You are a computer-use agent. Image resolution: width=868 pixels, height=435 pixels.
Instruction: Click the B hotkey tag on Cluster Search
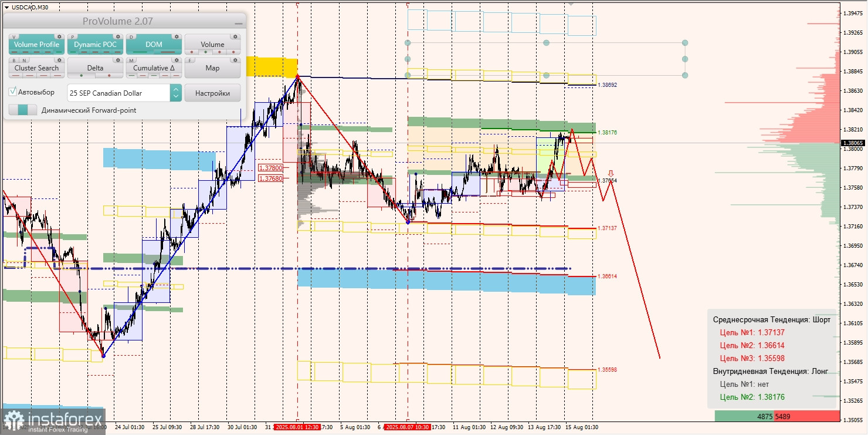(14, 60)
